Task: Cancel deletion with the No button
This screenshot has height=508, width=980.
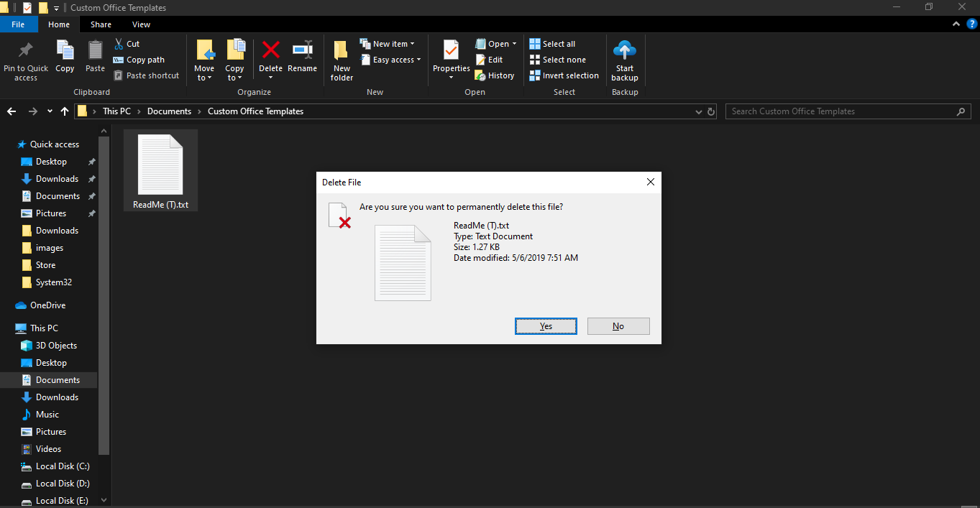Action: (x=618, y=326)
